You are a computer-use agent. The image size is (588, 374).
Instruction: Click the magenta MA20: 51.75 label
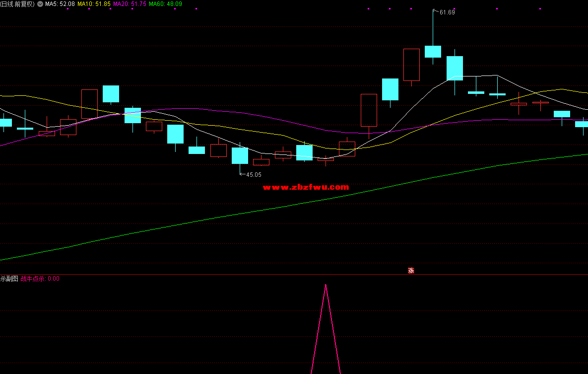(130, 4)
